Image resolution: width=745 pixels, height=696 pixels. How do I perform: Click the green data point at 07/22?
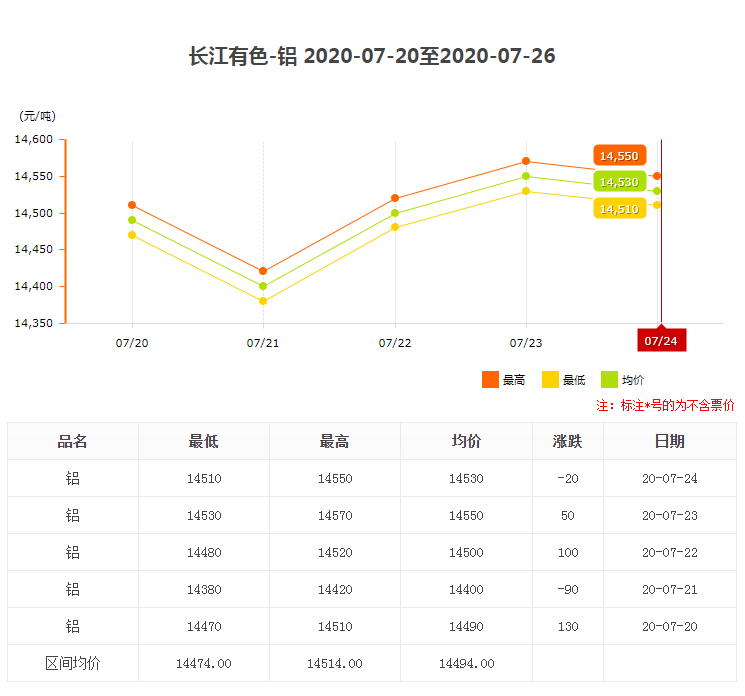(x=395, y=213)
